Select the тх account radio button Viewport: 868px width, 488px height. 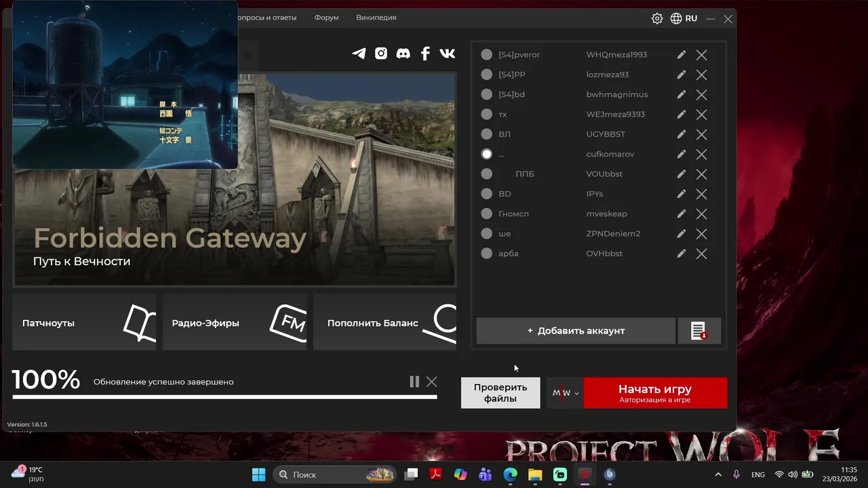coord(486,115)
